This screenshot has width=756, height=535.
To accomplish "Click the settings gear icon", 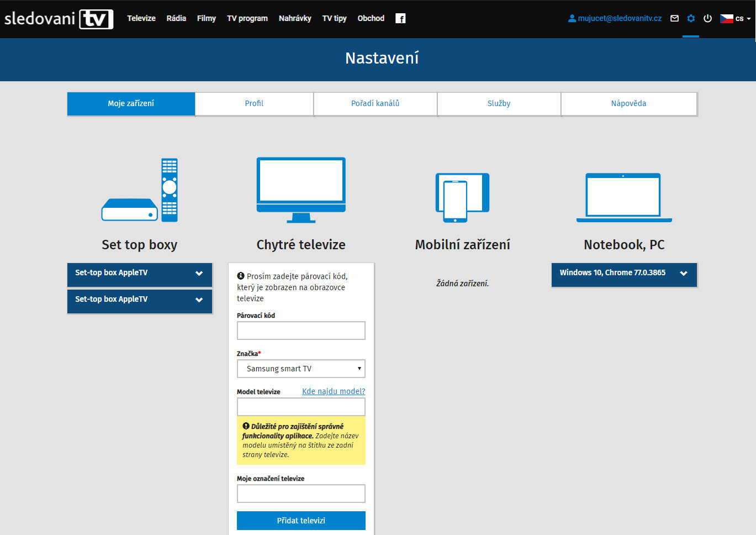I will [691, 19].
